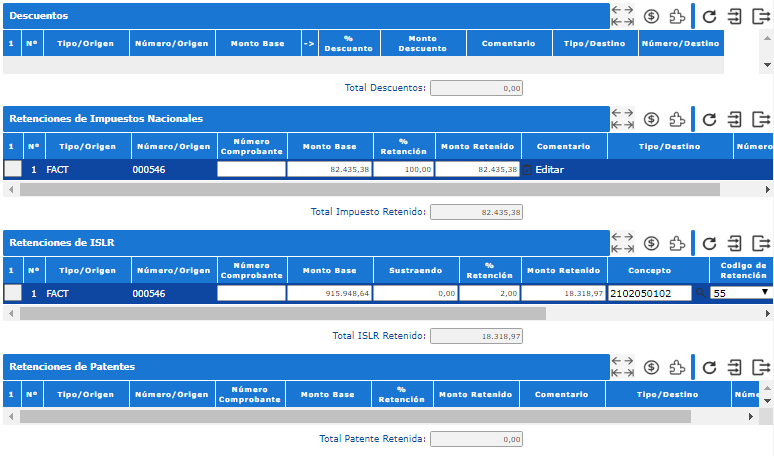Refresh the Retenciones de ISLR section
The image size is (774, 456).
(709, 243)
